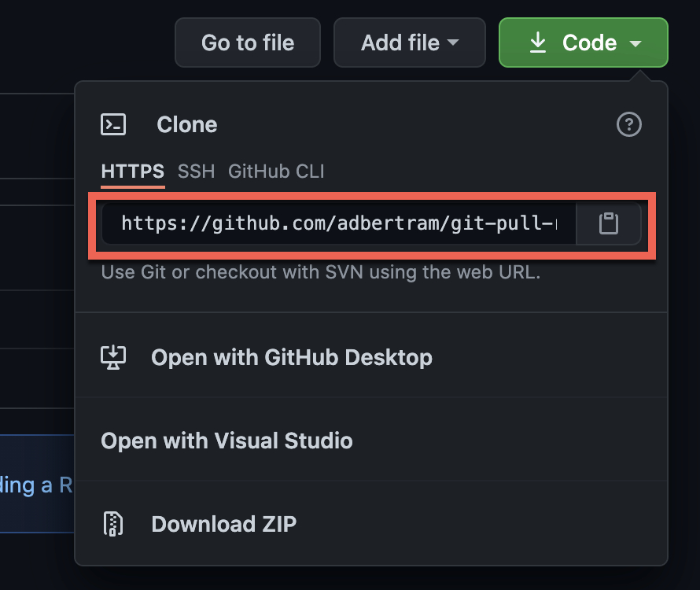Switch to the GitHub CLI tab
Screen dimensions: 700x590
coord(276,171)
